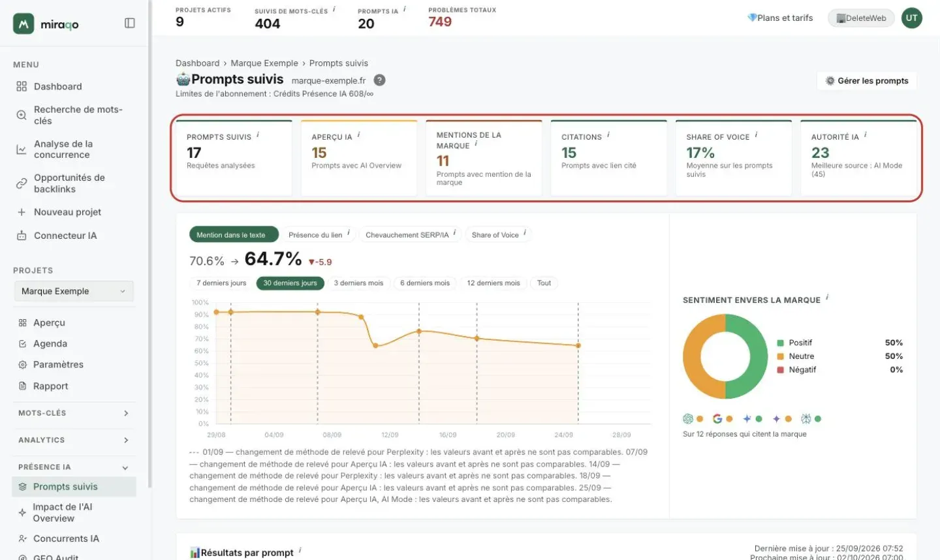Choose the 30 derniers jours range
Viewport: 940px width, 560px height.
(290, 283)
